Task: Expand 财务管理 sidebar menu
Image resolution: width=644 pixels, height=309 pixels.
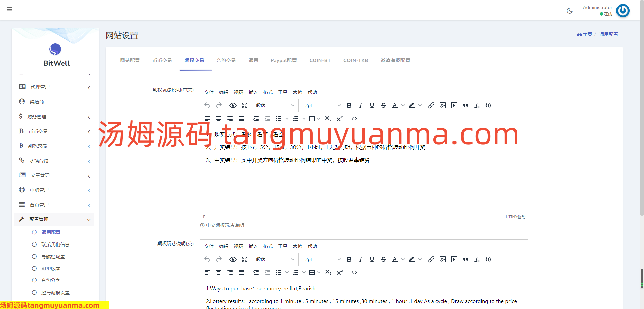Action: (x=54, y=117)
